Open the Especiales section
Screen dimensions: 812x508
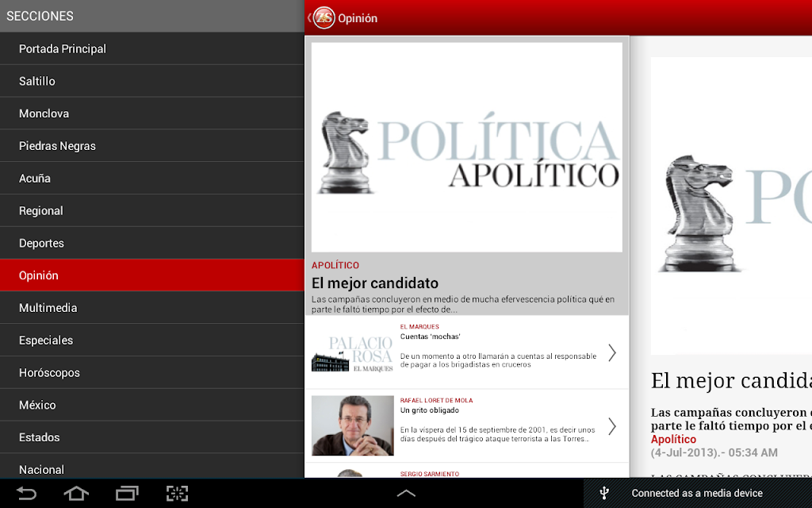[x=151, y=341]
